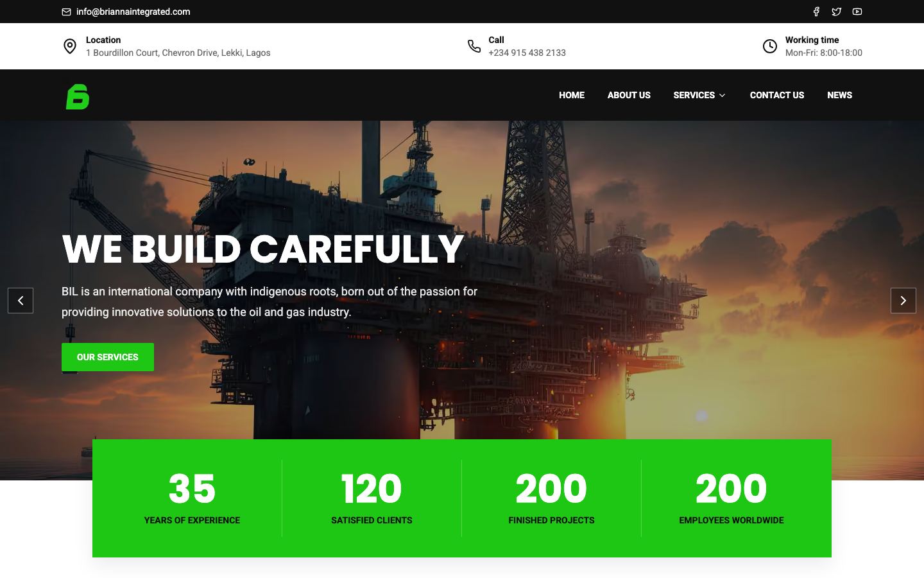Click the Our Services button
This screenshot has width=924, height=578.
[x=108, y=357]
